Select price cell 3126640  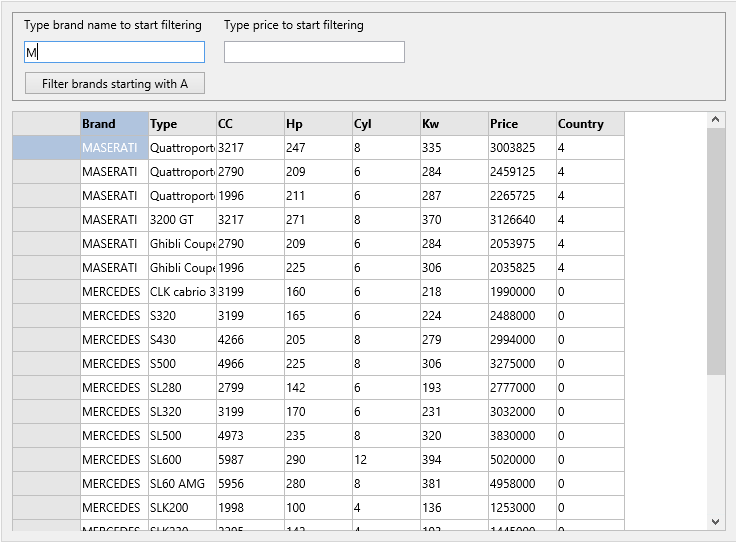pos(523,220)
